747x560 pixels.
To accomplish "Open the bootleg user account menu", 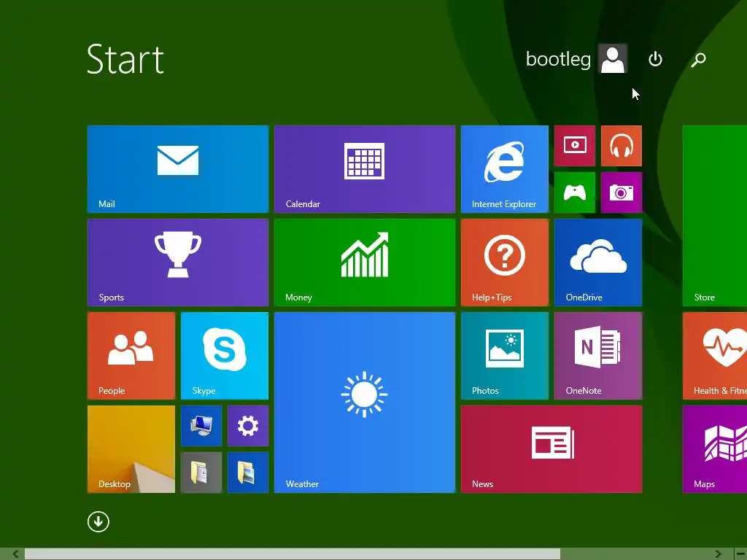I will (x=576, y=58).
